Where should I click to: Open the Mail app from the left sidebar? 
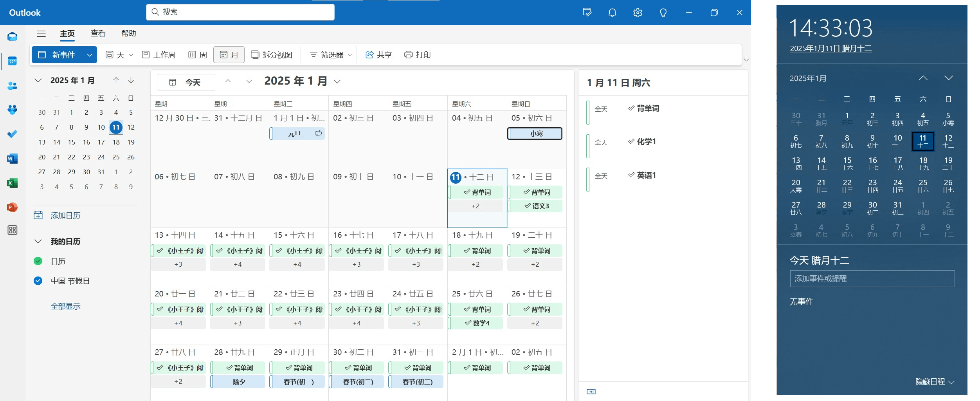coord(12,36)
